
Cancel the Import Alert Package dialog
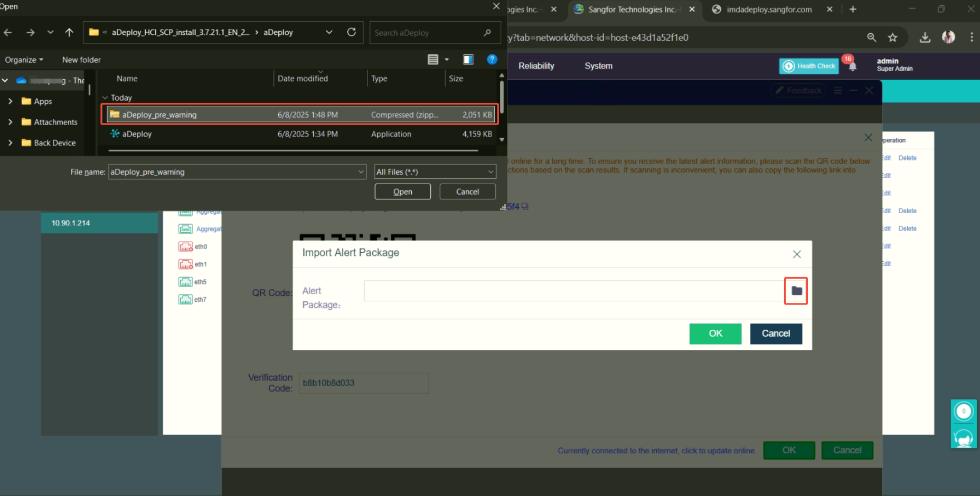776,333
